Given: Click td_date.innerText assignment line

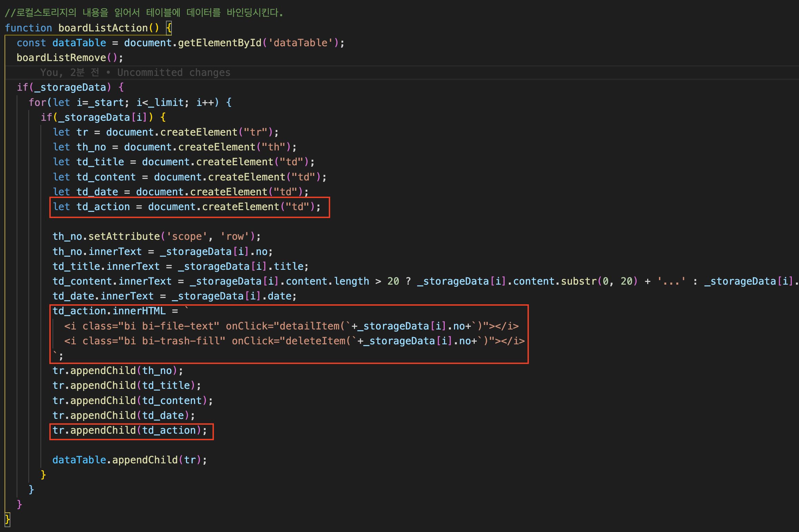Looking at the screenshot, I should (174, 296).
